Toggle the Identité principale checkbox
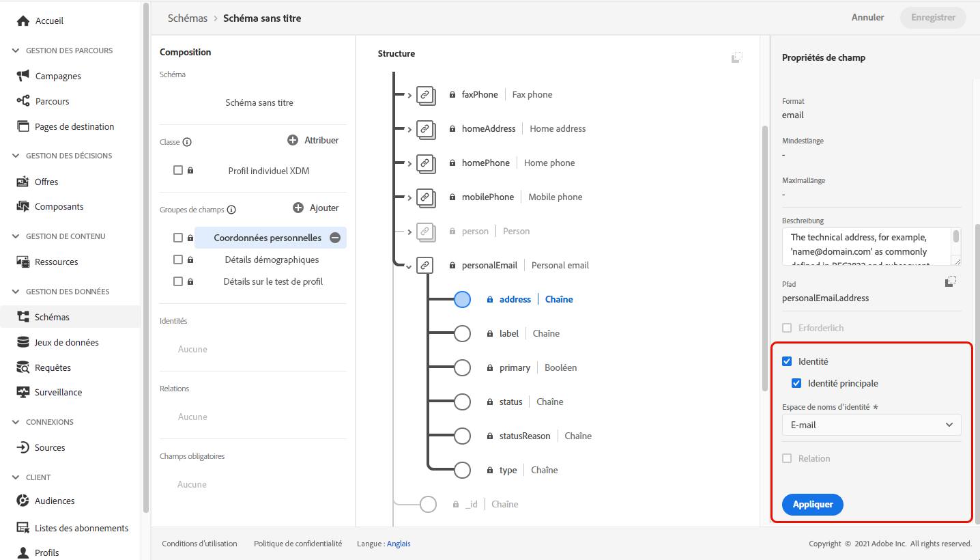 tap(796, 383)
